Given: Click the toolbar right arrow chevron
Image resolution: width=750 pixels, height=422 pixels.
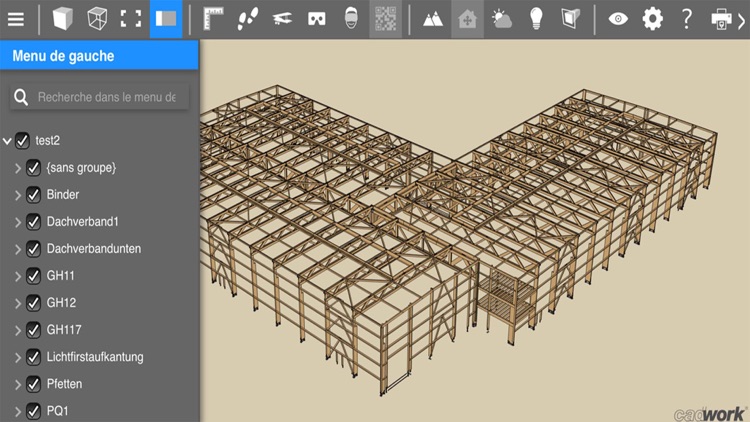Looking at the screenshot, I should coord(742,21).
